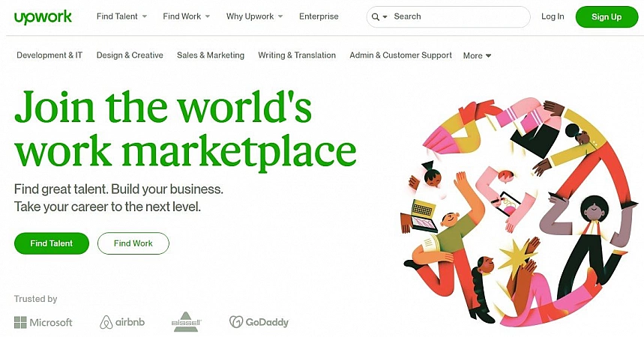
Task: Click the Upwork logo
Action: coord(43,17)
